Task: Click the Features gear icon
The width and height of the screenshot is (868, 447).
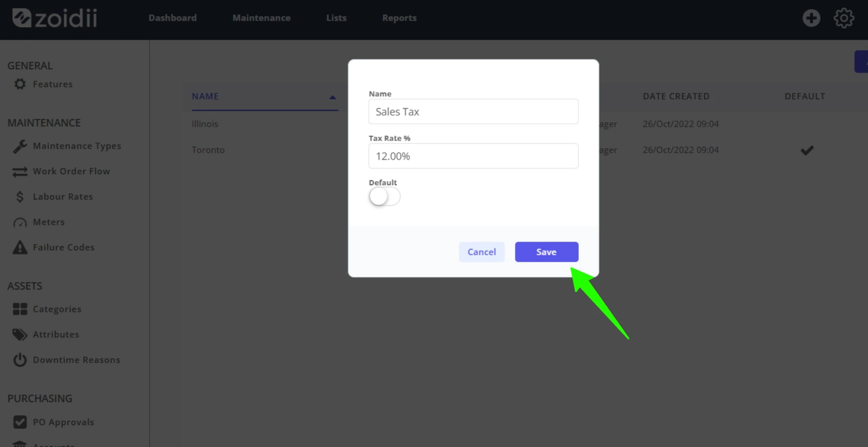Action: point(20,84)
